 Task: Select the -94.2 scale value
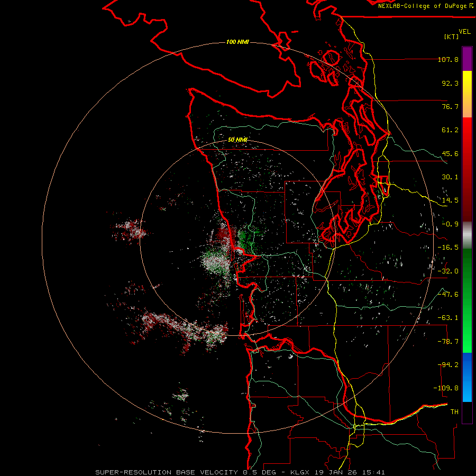(x=448, y=364)
